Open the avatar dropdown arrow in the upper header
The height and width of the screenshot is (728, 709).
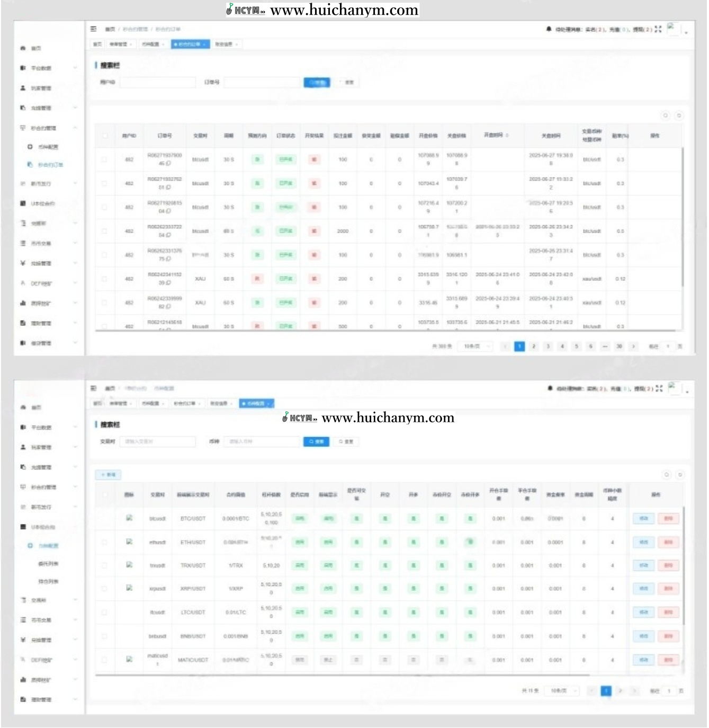click(x=686, y=32)
